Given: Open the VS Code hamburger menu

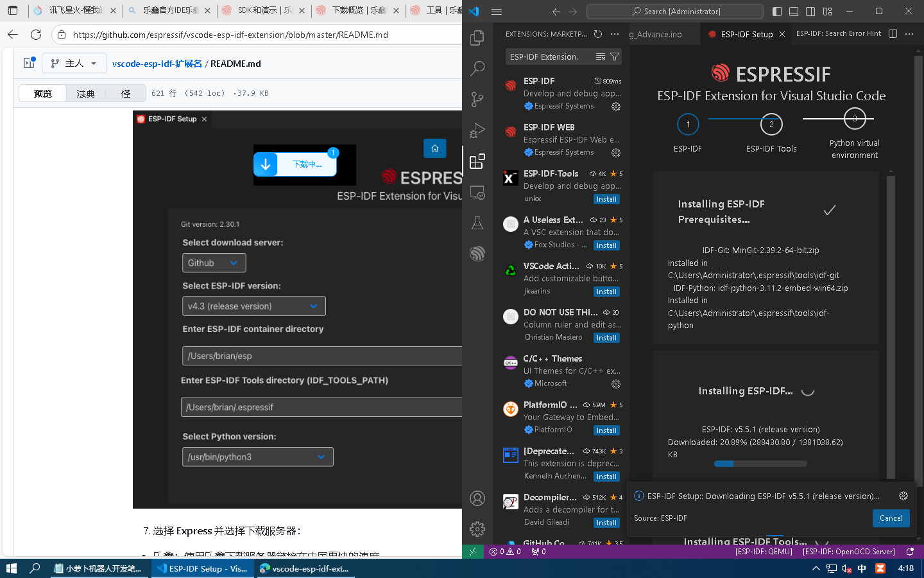Looking at the screenshot, I should pos(496,12).
